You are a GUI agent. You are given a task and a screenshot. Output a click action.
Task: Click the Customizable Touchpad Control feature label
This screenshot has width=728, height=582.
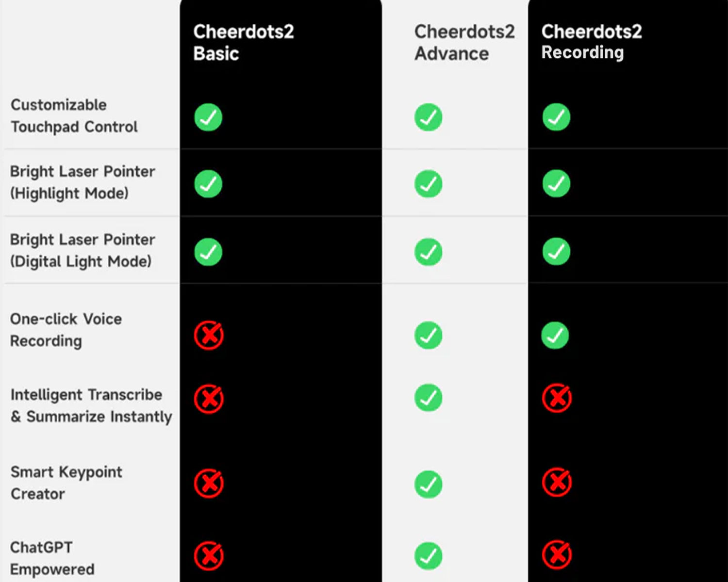coord(74,116)
